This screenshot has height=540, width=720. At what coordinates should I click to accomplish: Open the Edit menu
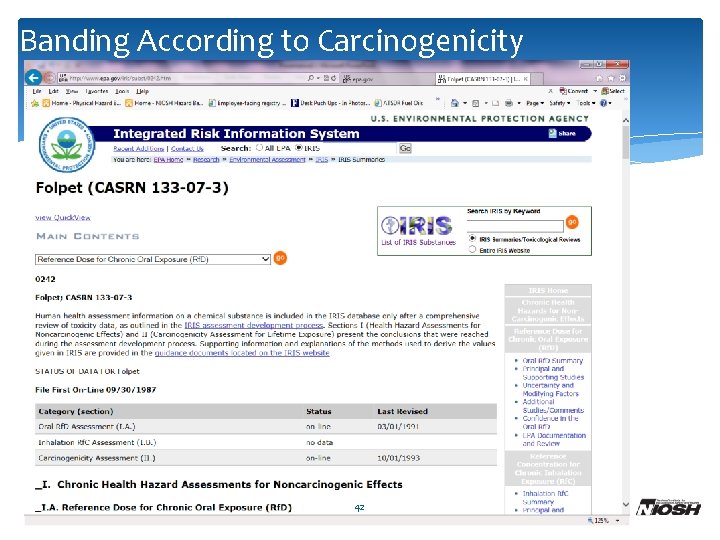coord(54,91)
